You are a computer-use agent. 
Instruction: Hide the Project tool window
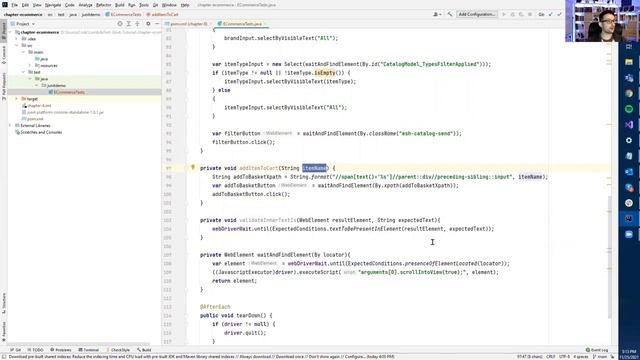(x=157, y=24)
